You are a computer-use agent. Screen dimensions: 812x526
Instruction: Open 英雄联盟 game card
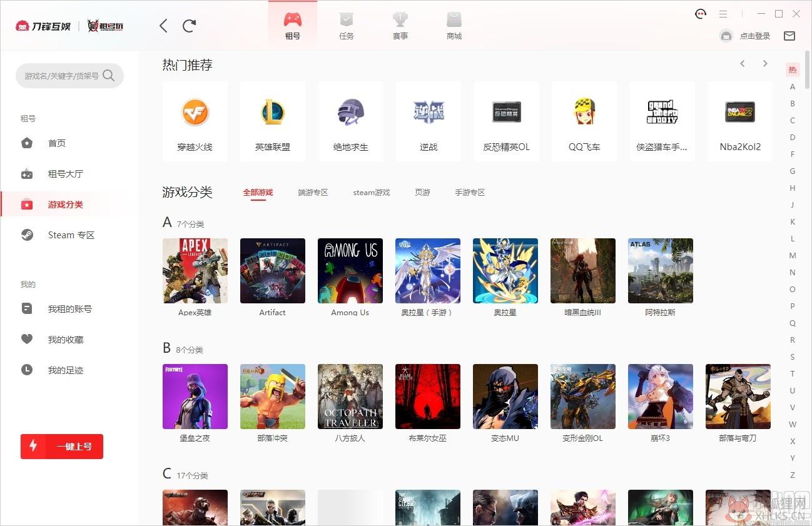point(273,121)
